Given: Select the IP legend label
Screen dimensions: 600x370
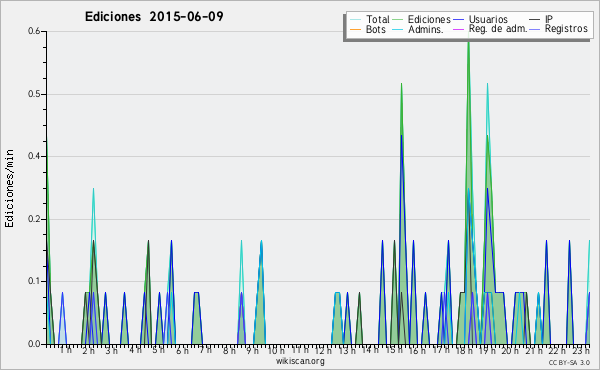Looking at the screenshot, I should pyautogui.click(x=549, y=19).
